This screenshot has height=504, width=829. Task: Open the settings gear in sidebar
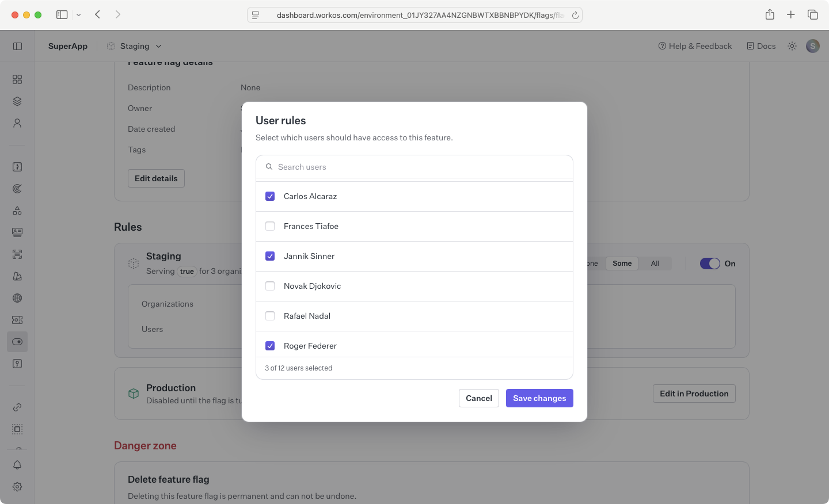(17, 487)
